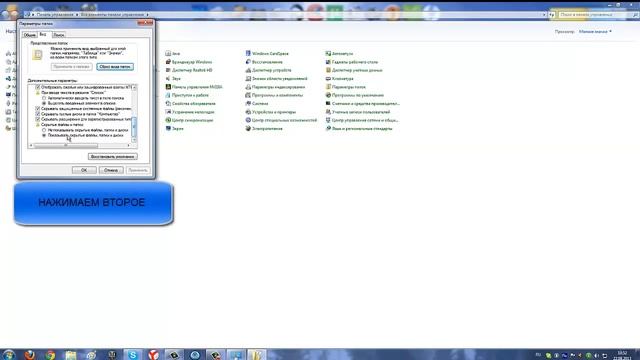Viewport: 640px width, 360px height.
Task: Open the Система system item
Action: tap(257, 104)
